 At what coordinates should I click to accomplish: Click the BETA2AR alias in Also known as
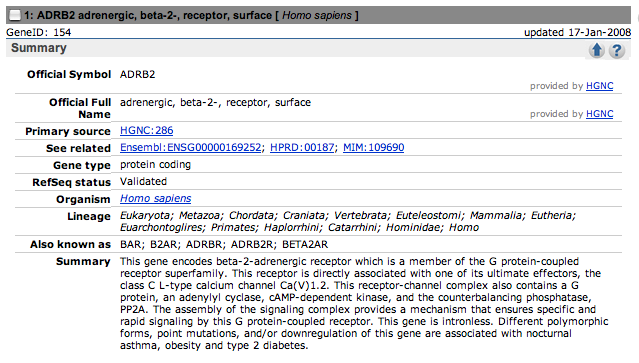(x=305, y=244)
